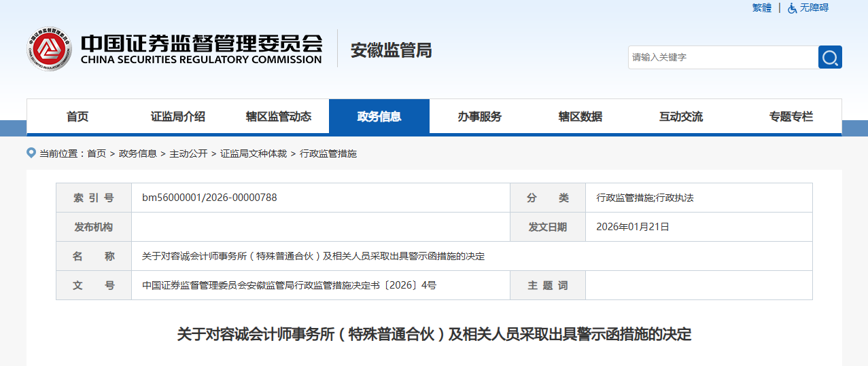The width and height of the screenshot is (868, 366).
Task: Click the 主题词 label cell
Action: click(x=548, y=285)
